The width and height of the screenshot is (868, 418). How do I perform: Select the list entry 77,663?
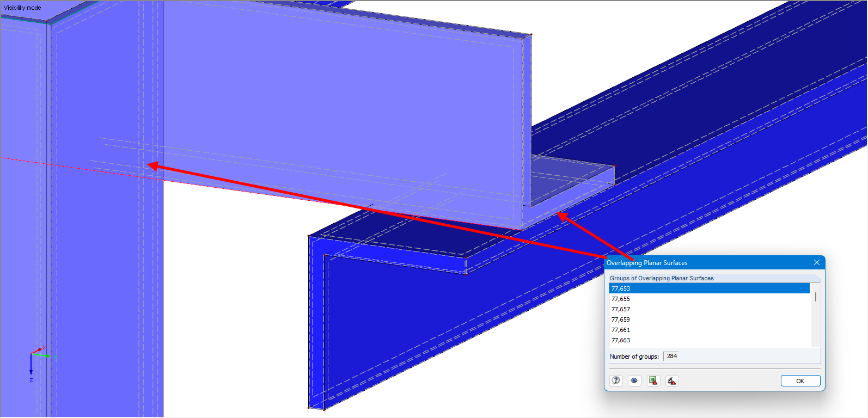pyautogui.click(x=621, y=340)
